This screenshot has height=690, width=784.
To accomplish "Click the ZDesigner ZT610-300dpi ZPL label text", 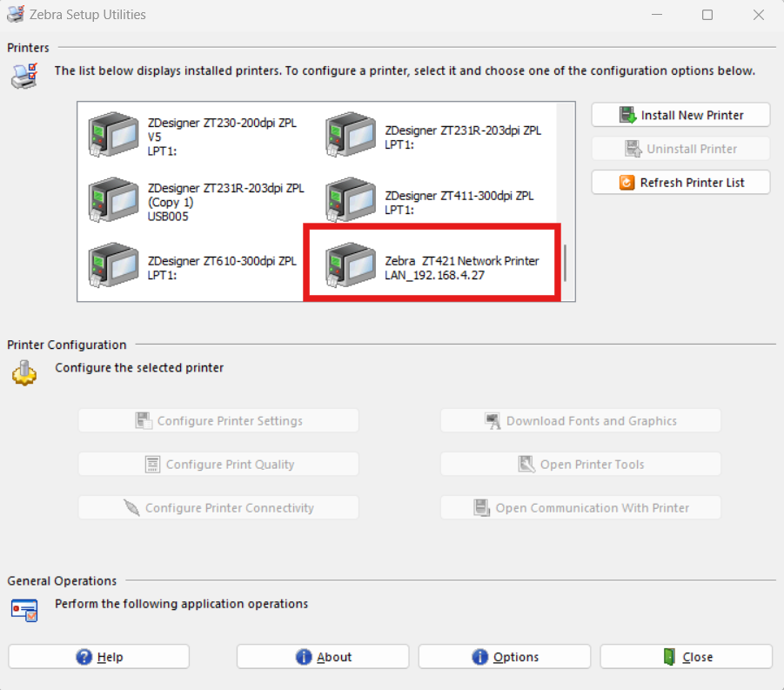I will (x=222, y=260).
